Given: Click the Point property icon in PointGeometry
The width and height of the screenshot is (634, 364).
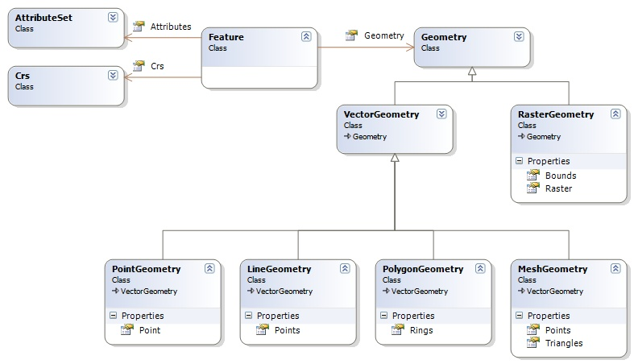Looking at the screenshot, I should [126, 330].
